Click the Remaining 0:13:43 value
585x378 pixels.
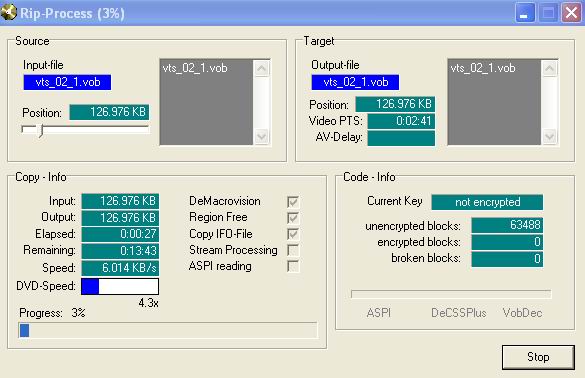120,251
